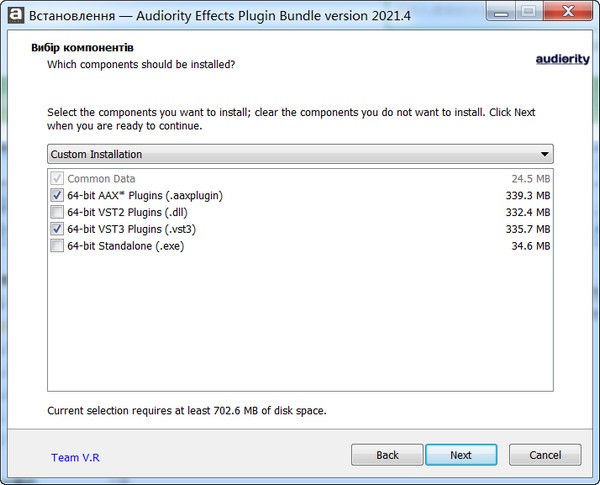Select the 64-bit Standalone (.exe) label

point(125,246)
